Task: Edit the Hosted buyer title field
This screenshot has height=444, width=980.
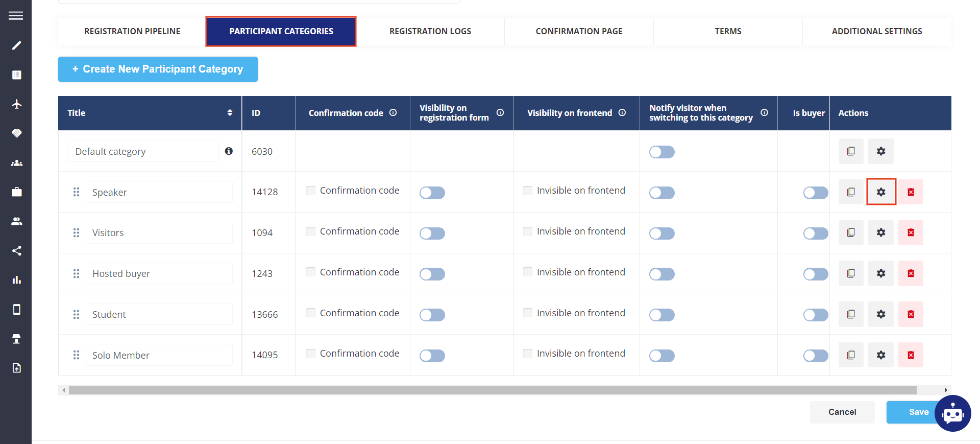Action: pos(159,273)
